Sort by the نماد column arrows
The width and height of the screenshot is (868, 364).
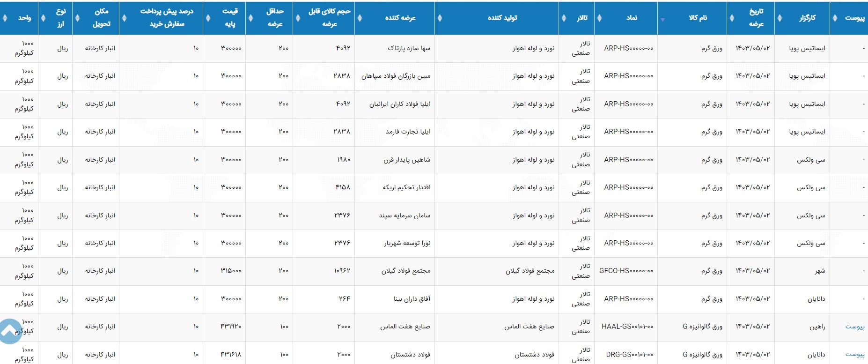coord(599,18)
